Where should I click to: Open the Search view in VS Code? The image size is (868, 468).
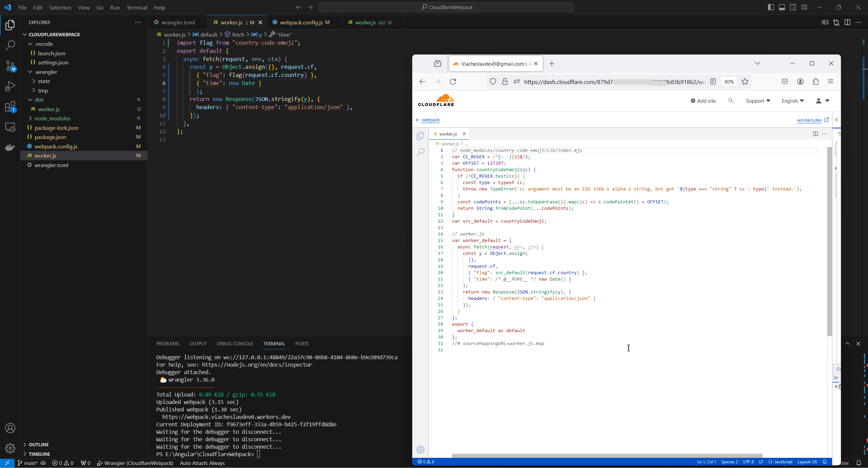click(x=10, y=45)
